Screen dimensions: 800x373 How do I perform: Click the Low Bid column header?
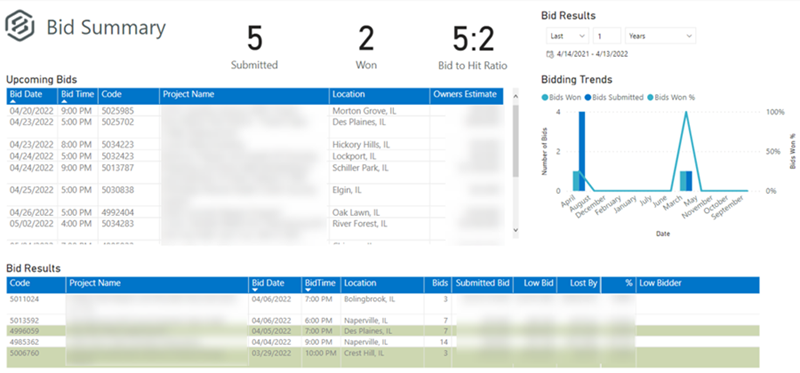pyautogui.click(x=535, y=285)
